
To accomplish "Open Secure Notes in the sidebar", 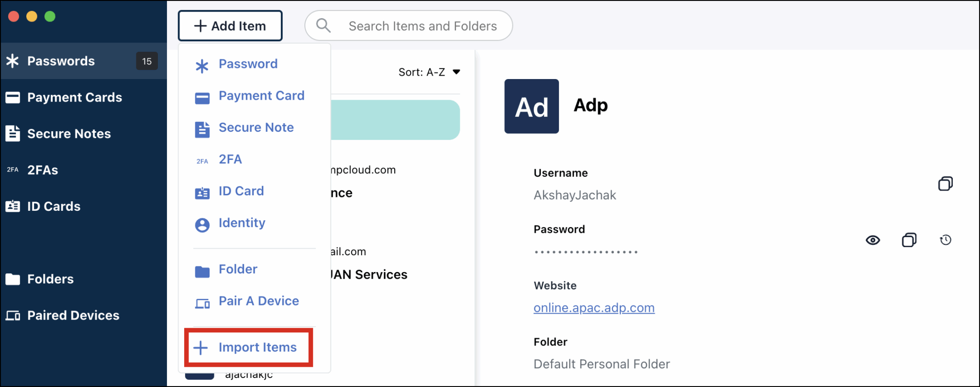I will (69, 134).
